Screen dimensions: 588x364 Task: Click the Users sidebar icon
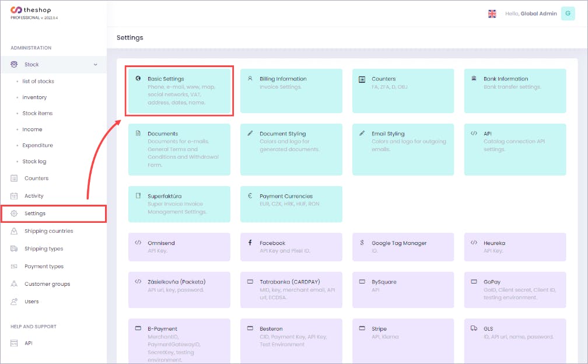[x=14, y=302]
